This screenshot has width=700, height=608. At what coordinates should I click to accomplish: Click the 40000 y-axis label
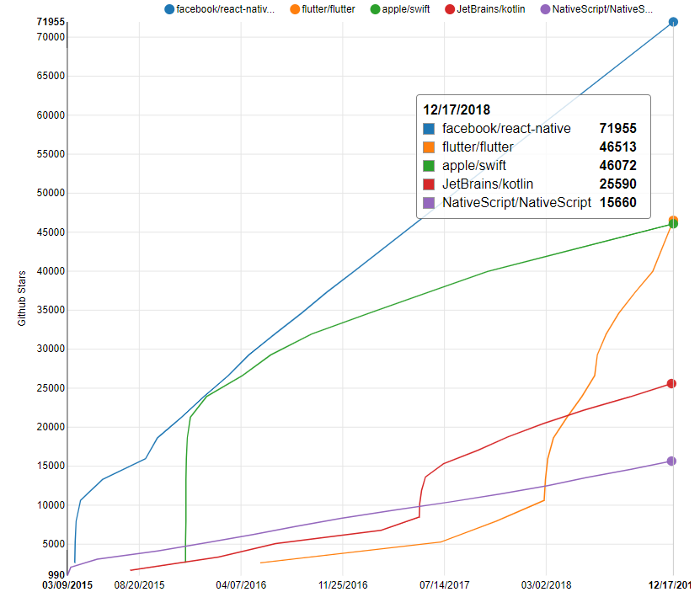coord(51,271)
